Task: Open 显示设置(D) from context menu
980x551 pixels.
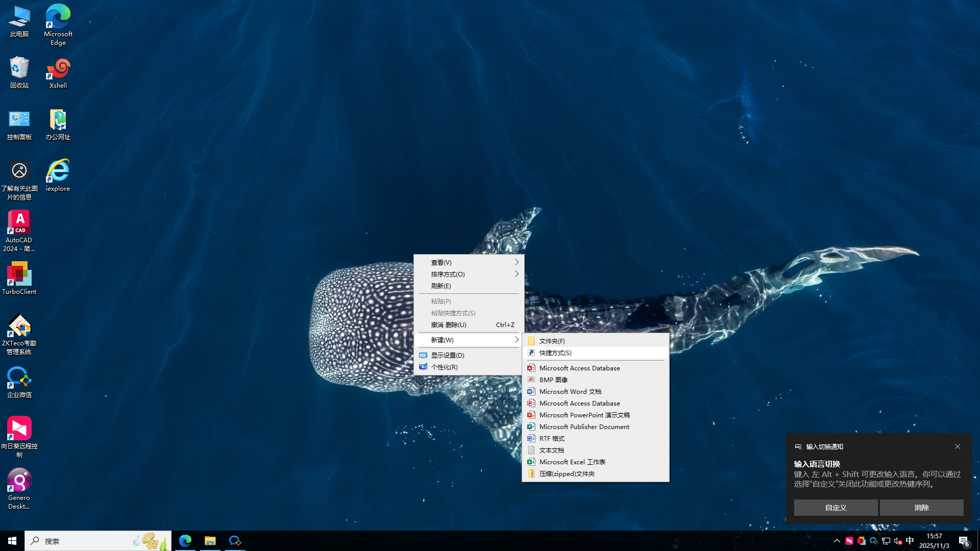Action: pyautogui.click(x=448, y=355)
